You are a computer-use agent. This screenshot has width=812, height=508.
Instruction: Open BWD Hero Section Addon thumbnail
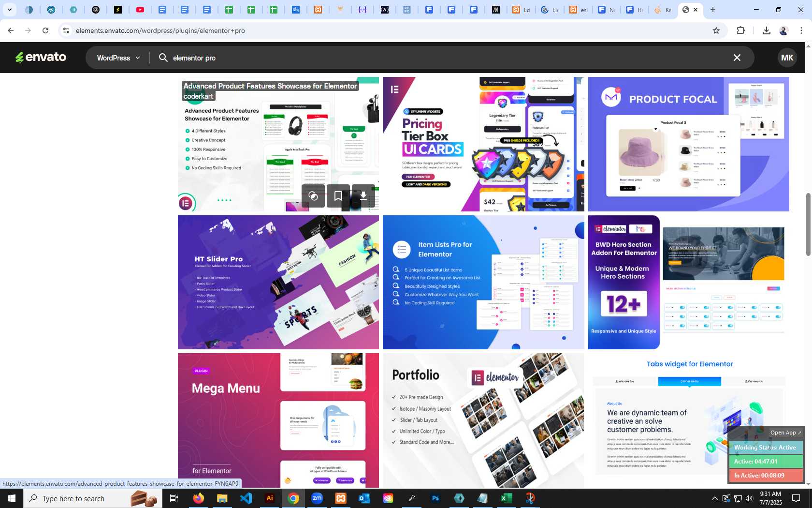689,282
